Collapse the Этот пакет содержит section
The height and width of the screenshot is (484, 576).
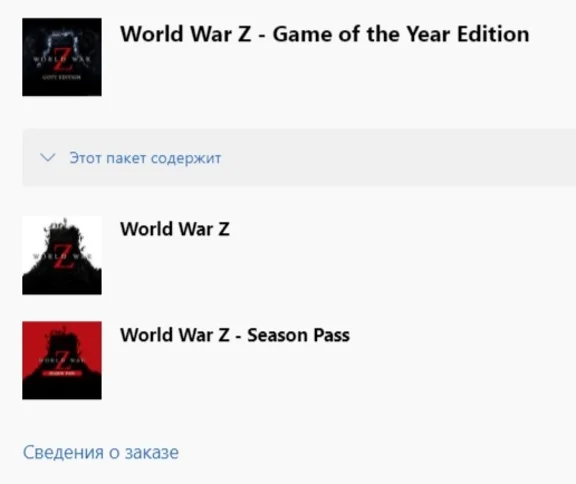pos(48,158)
